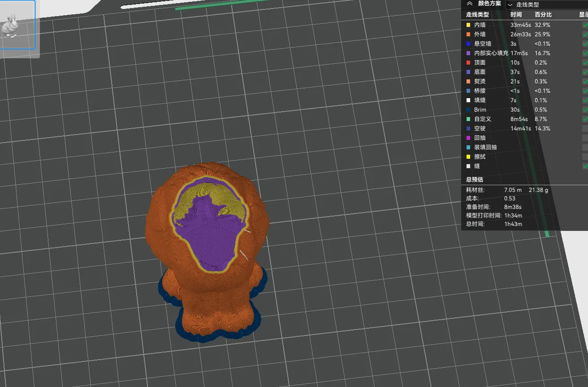Click the 25.9% percentage value

[542, 35]
